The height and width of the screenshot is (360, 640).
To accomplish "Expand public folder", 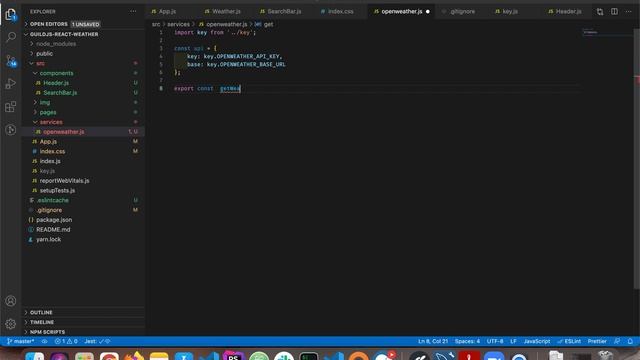I will click(83, 53).
